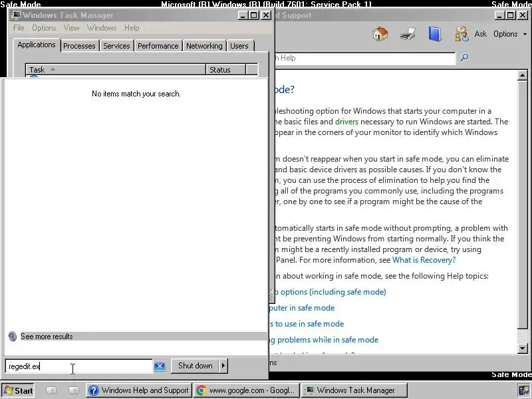Expand the Shut down options arrow
Image resolution: width=532 pixels, height=399 pixels.
click(x=223, y=366)
